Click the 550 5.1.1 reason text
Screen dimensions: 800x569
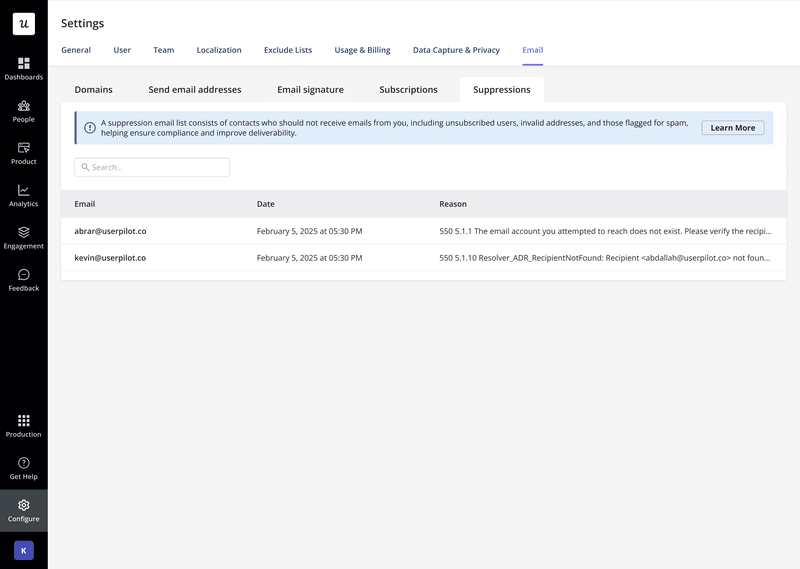605,231
